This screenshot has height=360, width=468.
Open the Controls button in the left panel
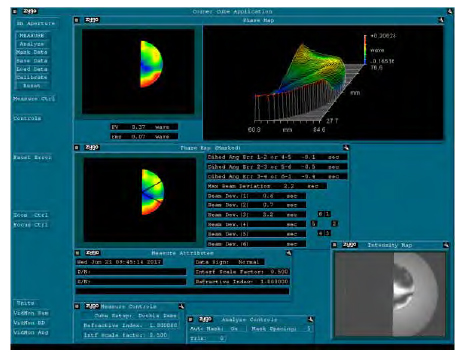point(27,119)
